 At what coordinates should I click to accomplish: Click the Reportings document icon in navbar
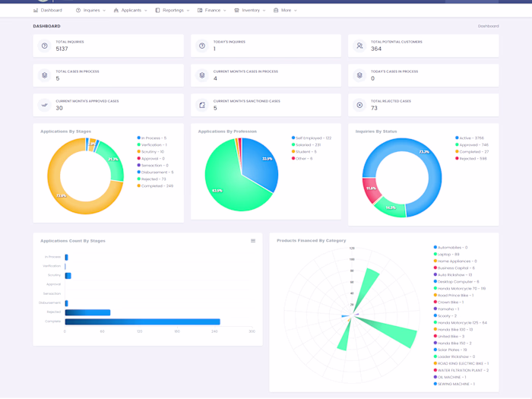click(x=157, y=10)
